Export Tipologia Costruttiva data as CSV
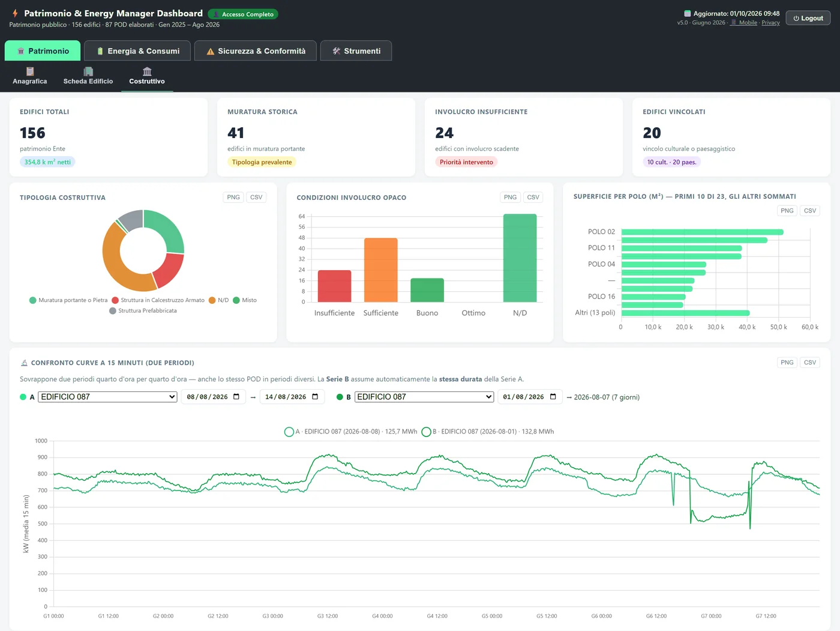The width and height of the screenshot is (840, 631). point(256,198)
